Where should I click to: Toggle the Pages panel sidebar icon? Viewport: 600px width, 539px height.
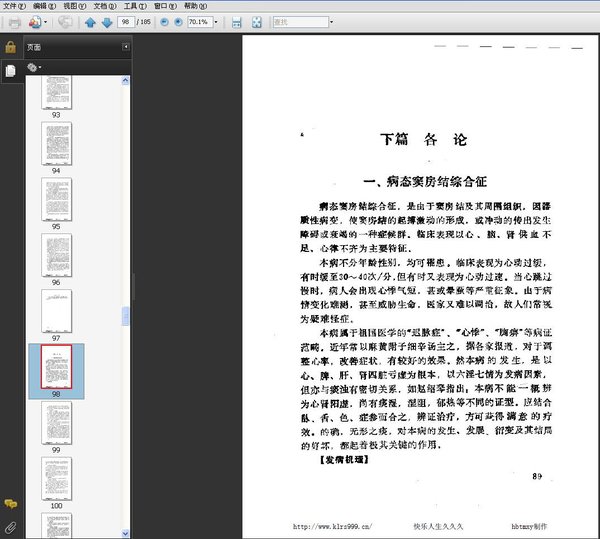(10, 70)
